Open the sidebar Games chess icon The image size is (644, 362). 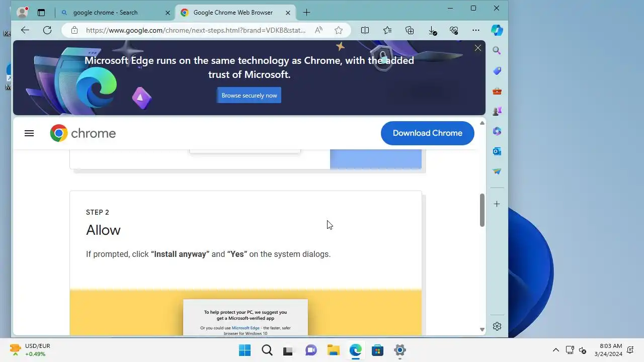pyautogui.click(x=497, y=111)
